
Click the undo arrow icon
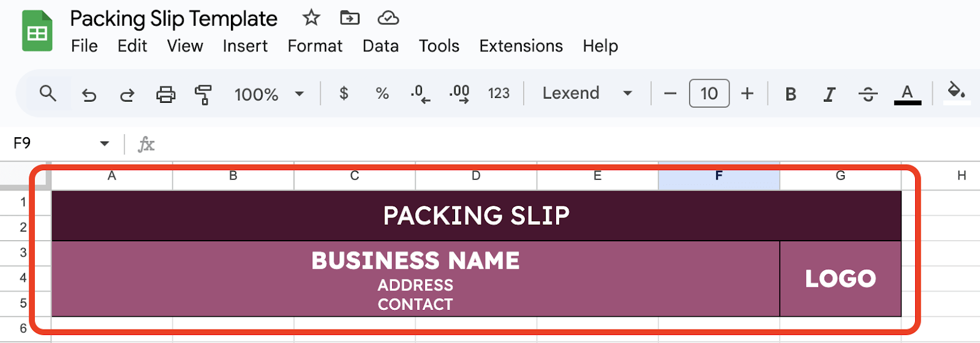point(89,94)
